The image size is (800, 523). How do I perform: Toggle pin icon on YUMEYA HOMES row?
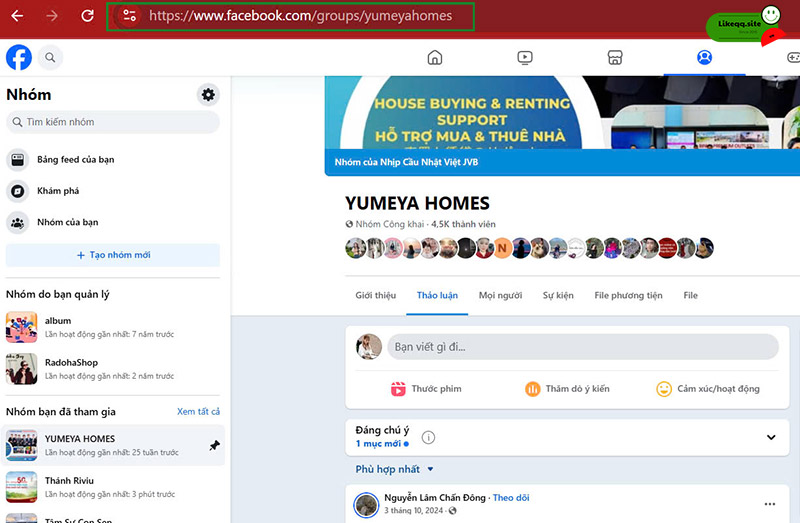(x=214, y=445)
